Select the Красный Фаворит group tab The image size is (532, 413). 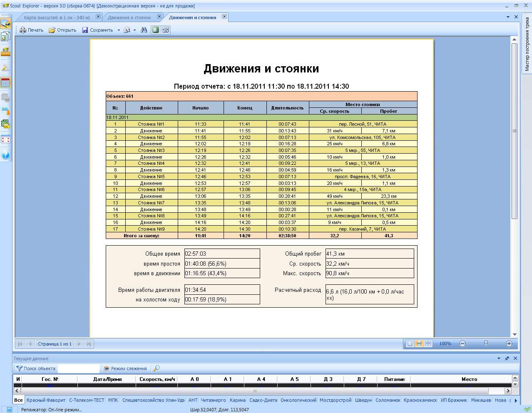tap(46, 400)
